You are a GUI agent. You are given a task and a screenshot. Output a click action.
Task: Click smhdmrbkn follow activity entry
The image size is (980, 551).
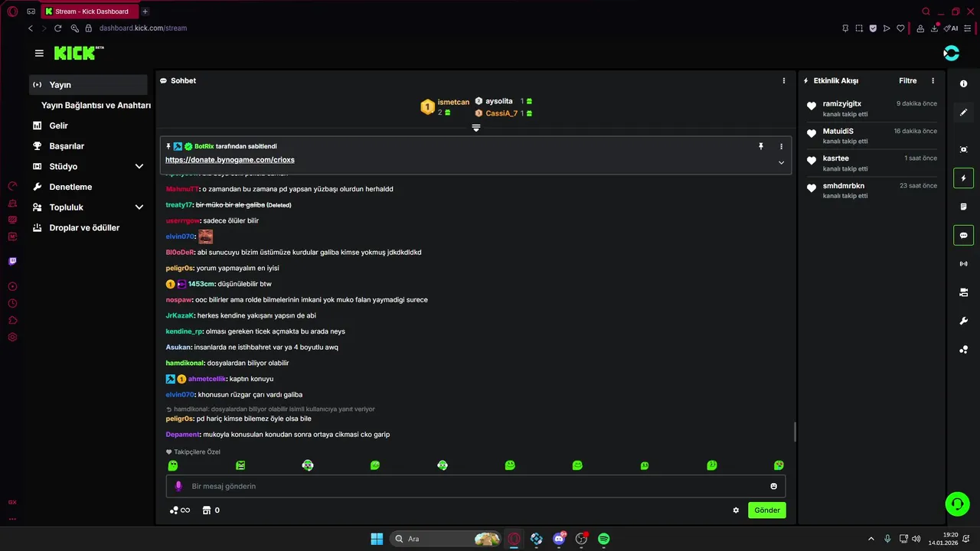[x=872, y=191]
